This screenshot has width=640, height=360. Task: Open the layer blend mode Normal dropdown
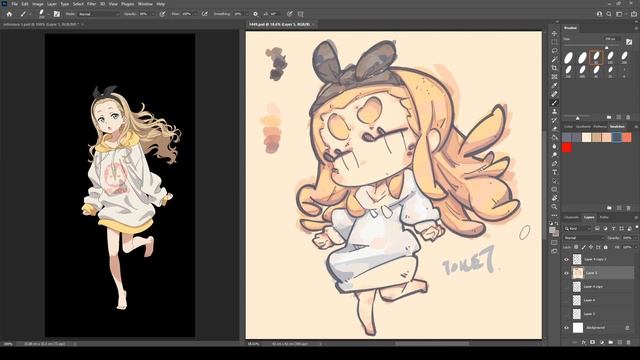584,238
